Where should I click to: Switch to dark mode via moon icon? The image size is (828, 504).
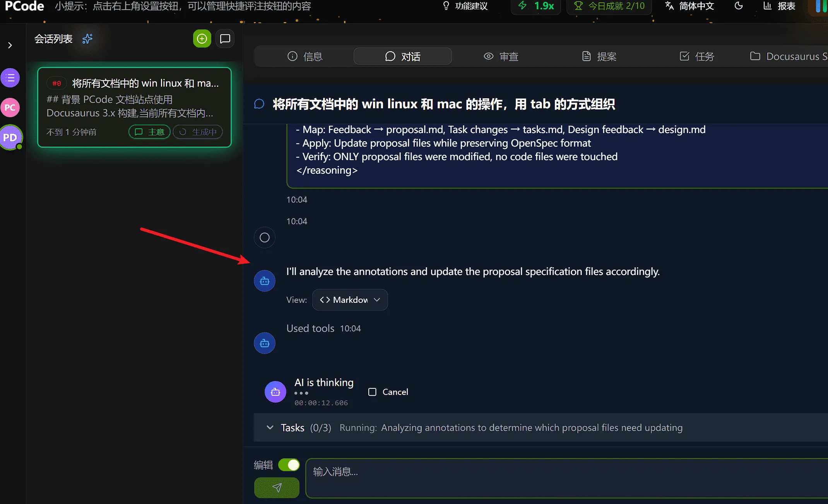pos(738,6)
